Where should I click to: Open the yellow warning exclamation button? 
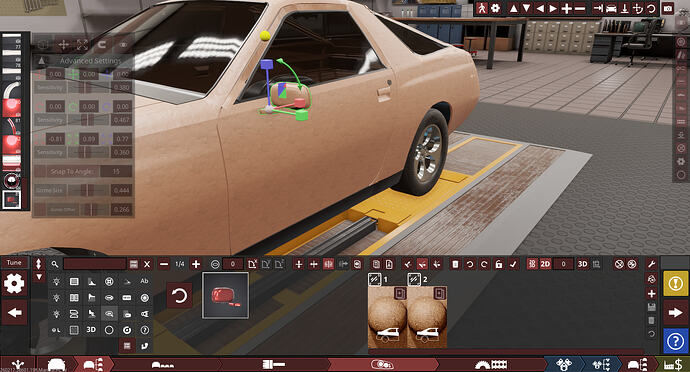[x=675, y=283]
